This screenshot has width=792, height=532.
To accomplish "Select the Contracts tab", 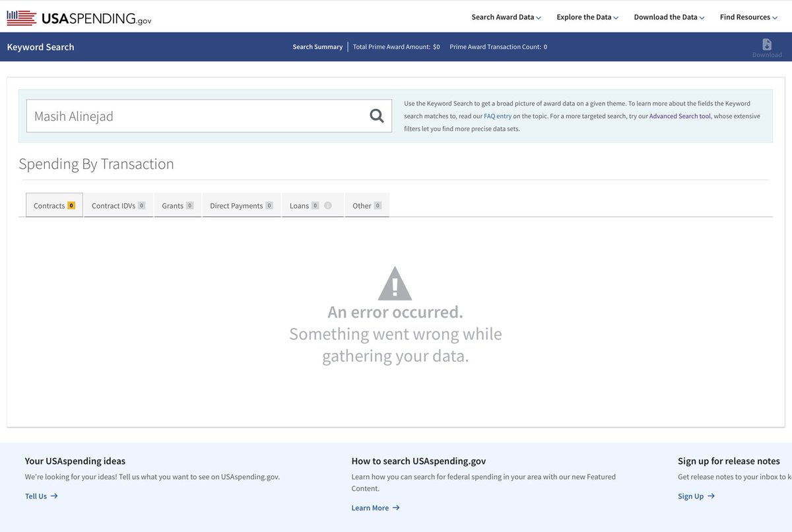I will click(x=54, y=205).
